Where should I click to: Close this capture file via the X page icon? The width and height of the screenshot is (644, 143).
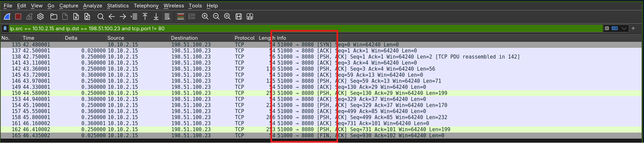click(76, 16)
